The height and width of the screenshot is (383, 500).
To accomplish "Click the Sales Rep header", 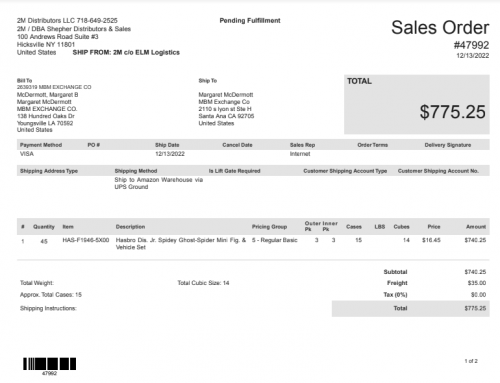I will pos(302,145).
